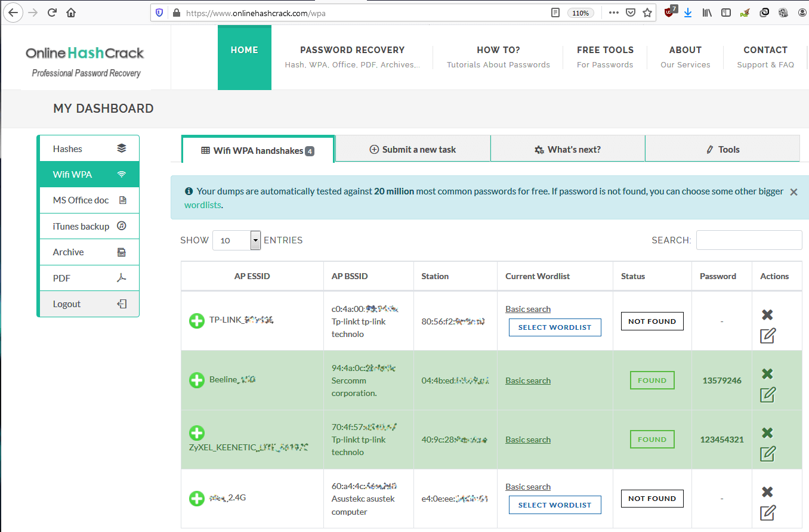Open the Archive section
809x532 pixels.
tap(88, 252)
